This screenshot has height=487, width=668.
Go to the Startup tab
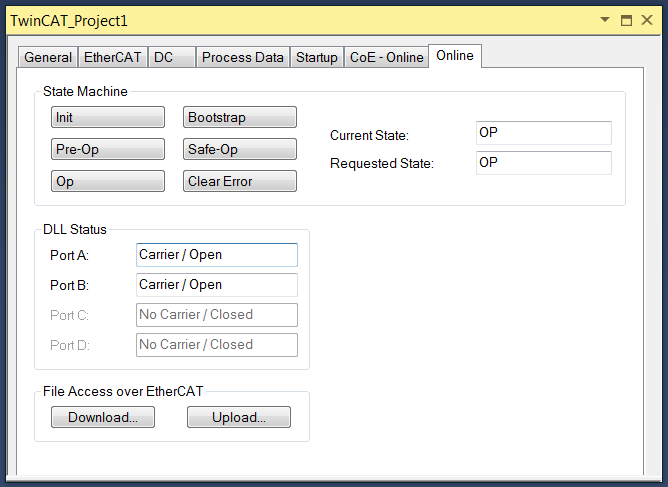tap(317, 57)
